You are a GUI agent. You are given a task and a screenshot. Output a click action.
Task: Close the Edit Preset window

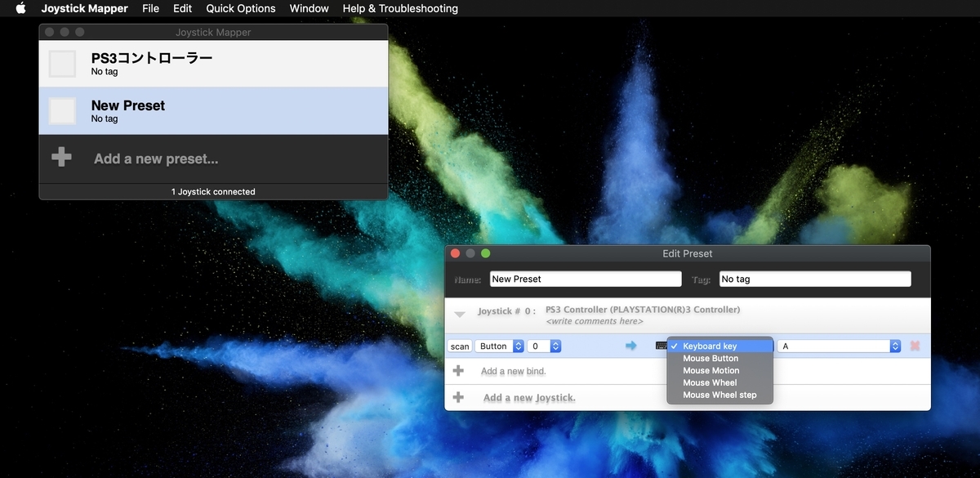point(456,253)
